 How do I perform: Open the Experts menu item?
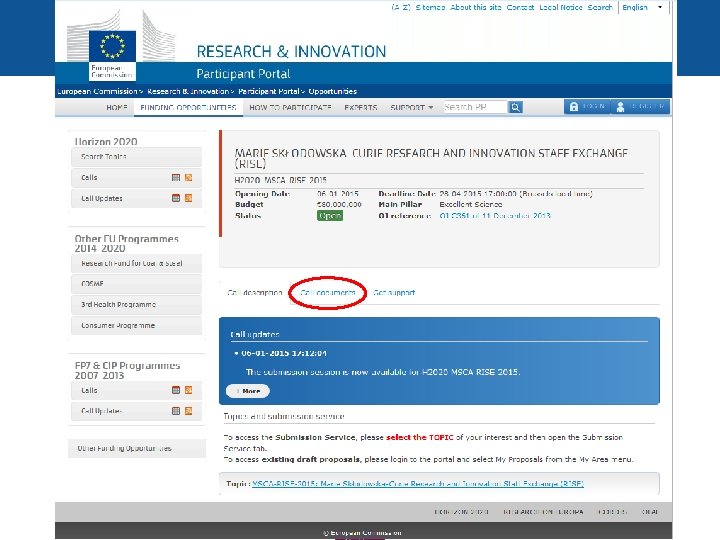[x=360, y=107]
